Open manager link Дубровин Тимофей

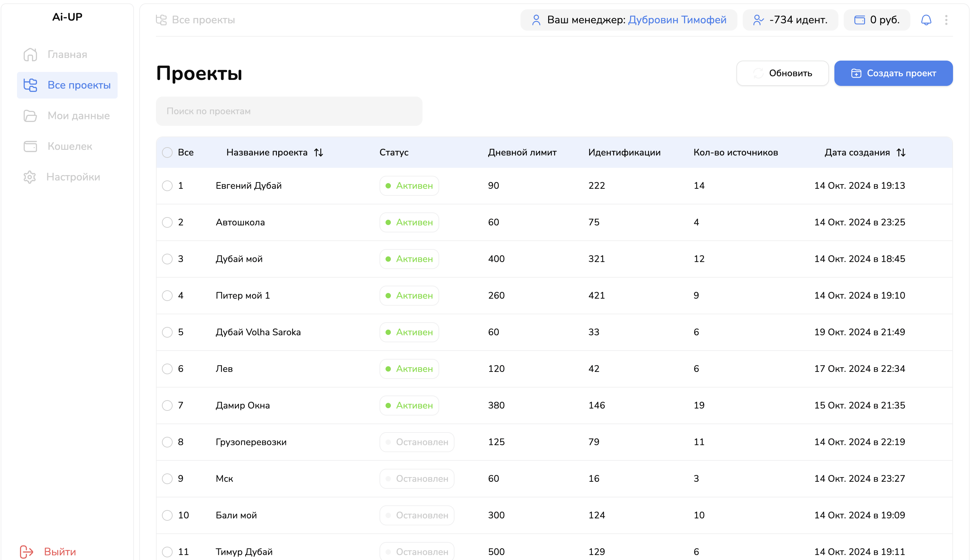[x=677, y=20]
